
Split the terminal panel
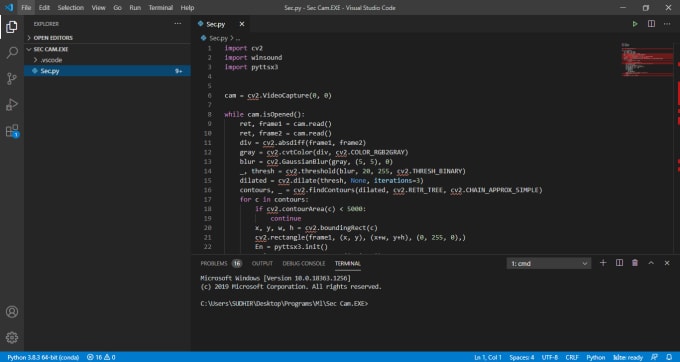point(619,263)
